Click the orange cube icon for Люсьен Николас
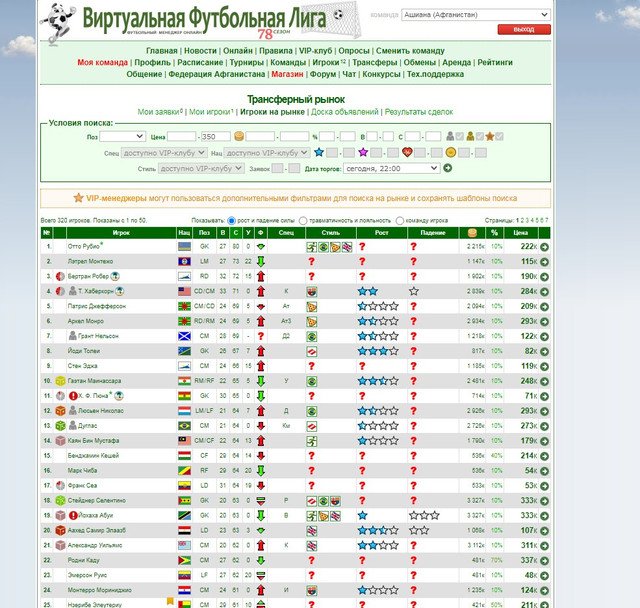 [x=60, y=411]
